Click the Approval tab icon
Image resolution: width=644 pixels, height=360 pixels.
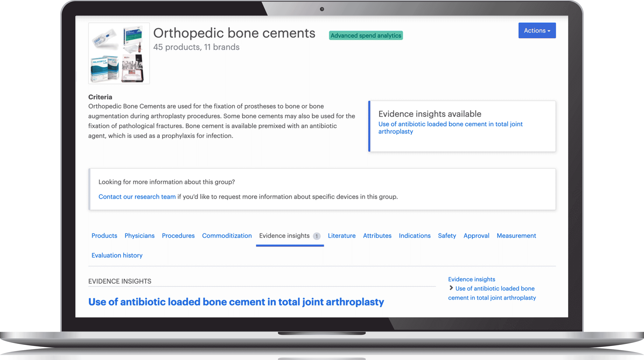point(477,235)
